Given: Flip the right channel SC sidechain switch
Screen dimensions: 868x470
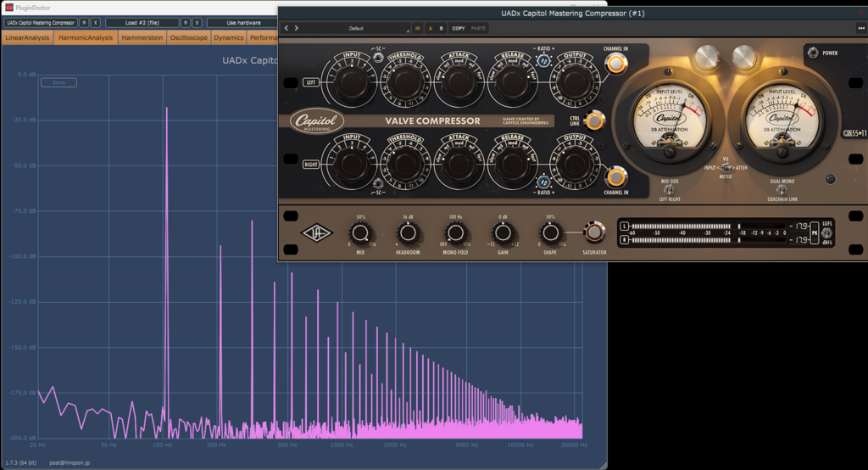Looking at the screenshot, I should (x=378, y=183).
